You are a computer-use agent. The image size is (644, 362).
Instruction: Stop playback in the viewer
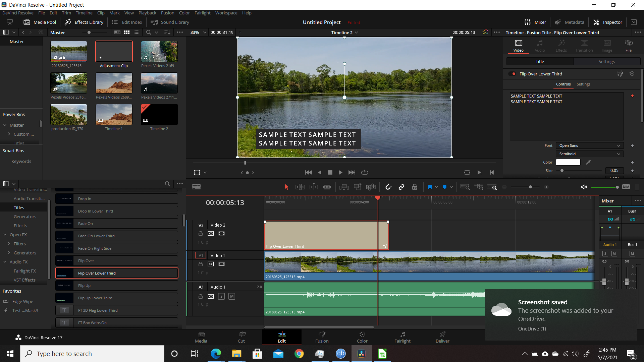(330, 172)
